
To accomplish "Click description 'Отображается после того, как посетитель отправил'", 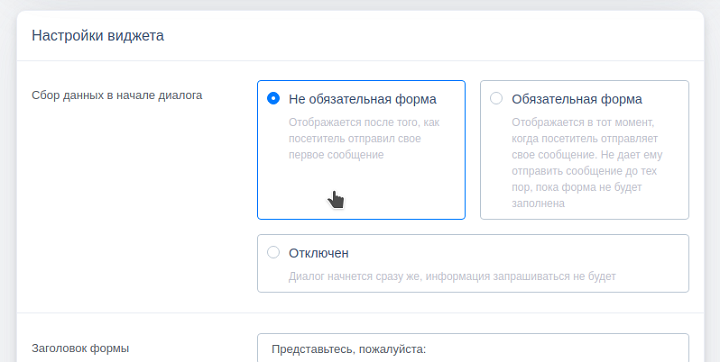I will (364, 139).
